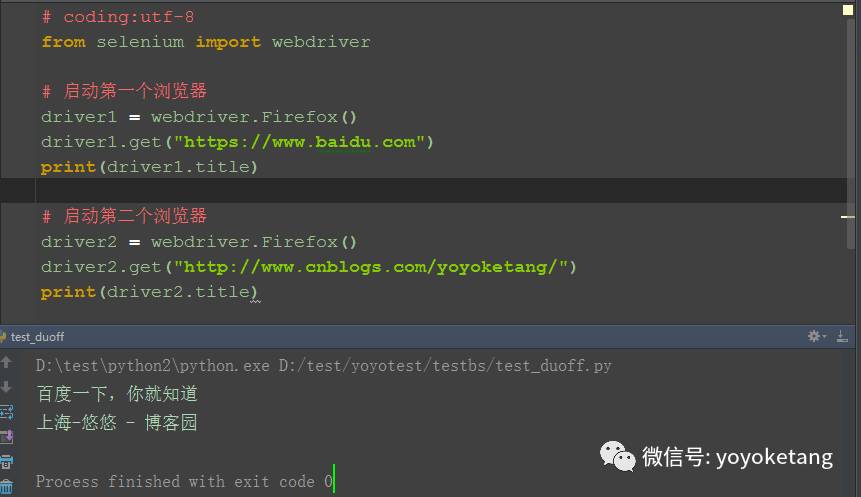Click the Down the stack trace arrow
The width and height of the screenshot is (861, 497).
click(x=6, y=387)
